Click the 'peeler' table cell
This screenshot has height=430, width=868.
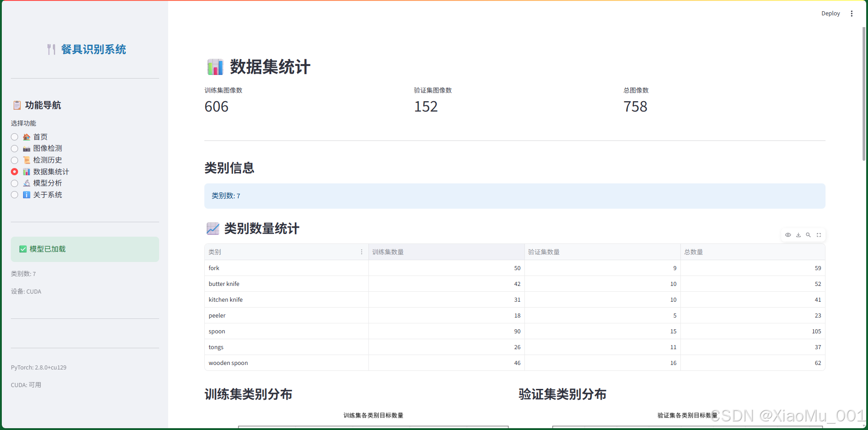pos(287,315)
